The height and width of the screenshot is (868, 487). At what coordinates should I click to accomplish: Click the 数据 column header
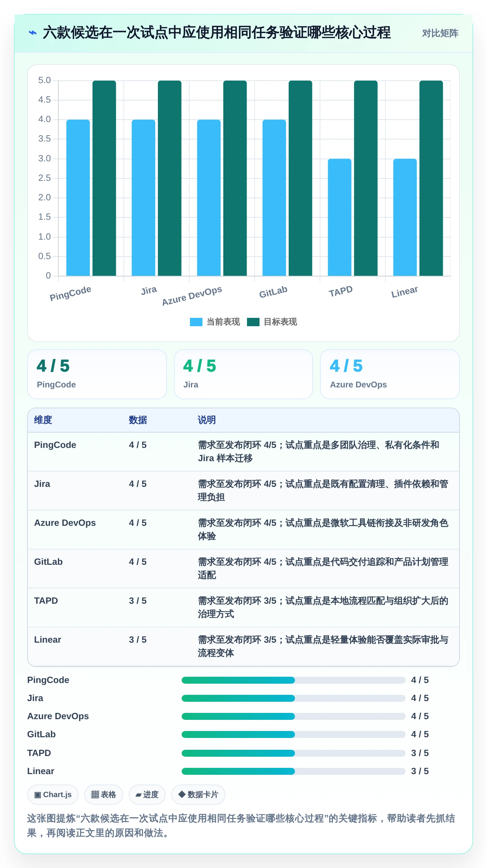[x=138, y=420]
